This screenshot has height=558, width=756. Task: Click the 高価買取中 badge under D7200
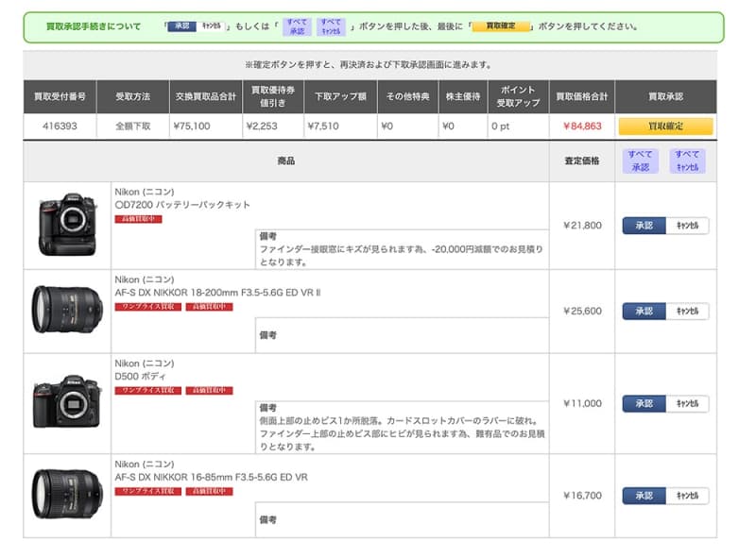click(x=138, y=219)
